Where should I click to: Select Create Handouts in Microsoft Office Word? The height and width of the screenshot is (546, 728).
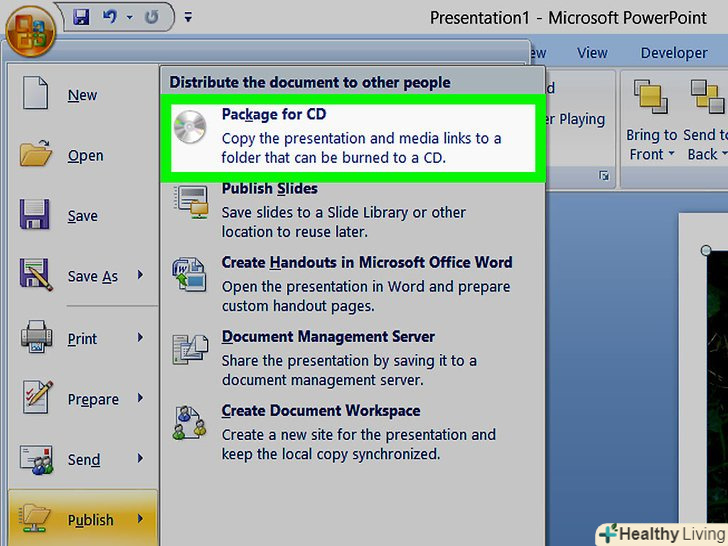coord(367,262)
